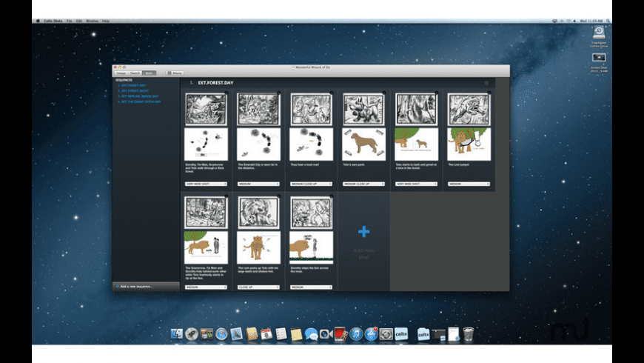The image size is (644, 363).
Task: Open storyboard image of Toto the dog
Action: (x=363, y=110)
